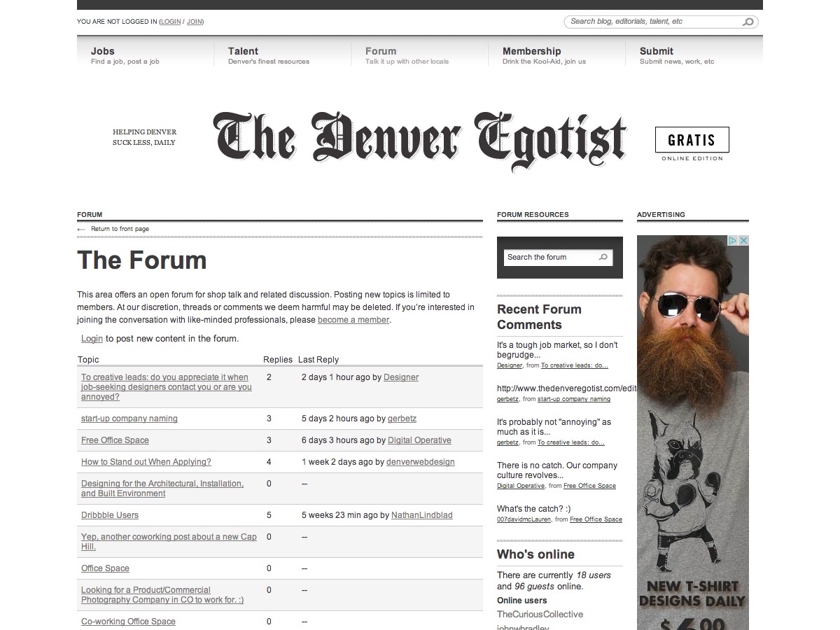The image size is (840, 630).
Task: Open the denverwebdesign user link
Action: click(x=420, y=462)
